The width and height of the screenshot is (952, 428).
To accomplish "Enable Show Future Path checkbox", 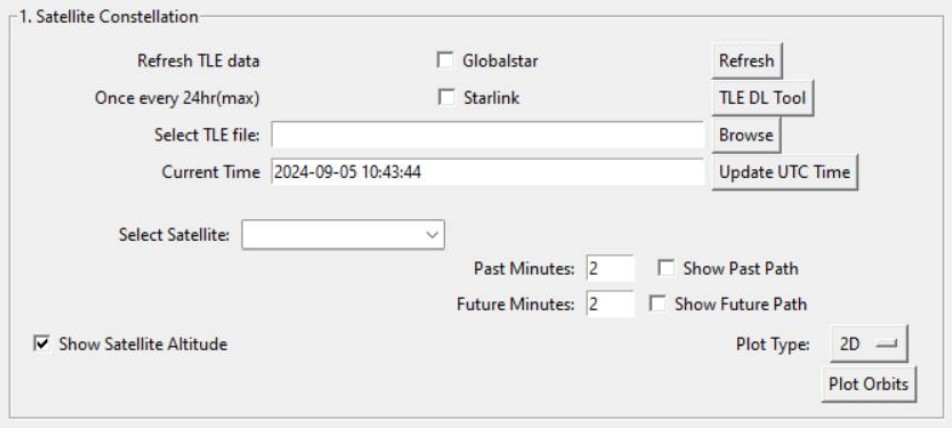I will (657, 304).
